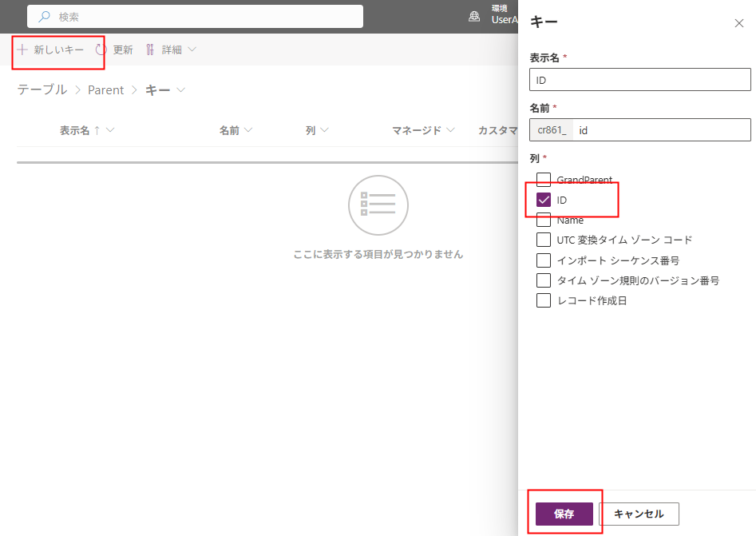Focus the 表示名 text field

point(639,80)
